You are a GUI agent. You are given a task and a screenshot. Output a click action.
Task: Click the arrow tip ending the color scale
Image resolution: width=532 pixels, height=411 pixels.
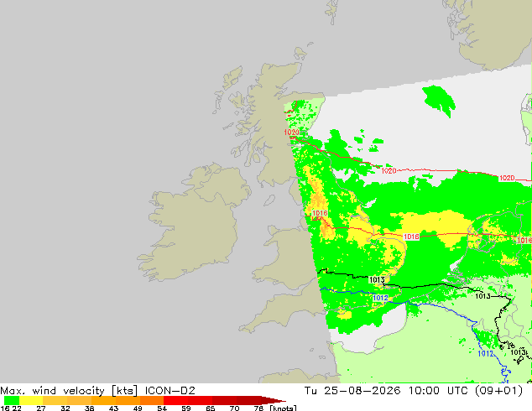tap(274, 400)
